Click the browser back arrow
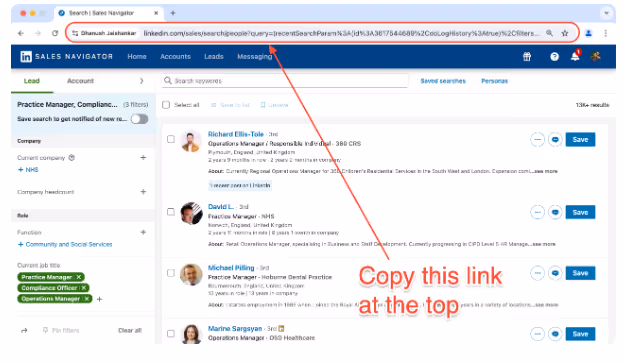The height and width of the screenshot is (363, 623). pyautogui.click(x=21, y=33)
